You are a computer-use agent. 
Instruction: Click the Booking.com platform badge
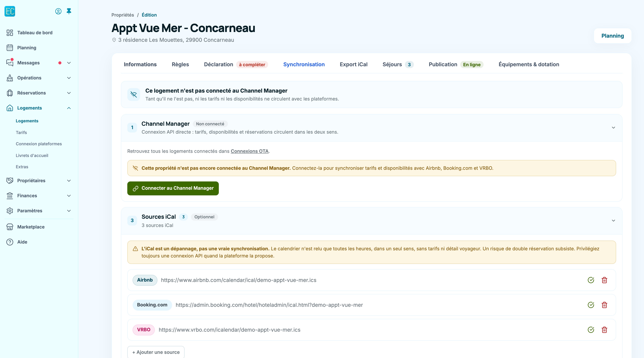[x=152, y=305]
